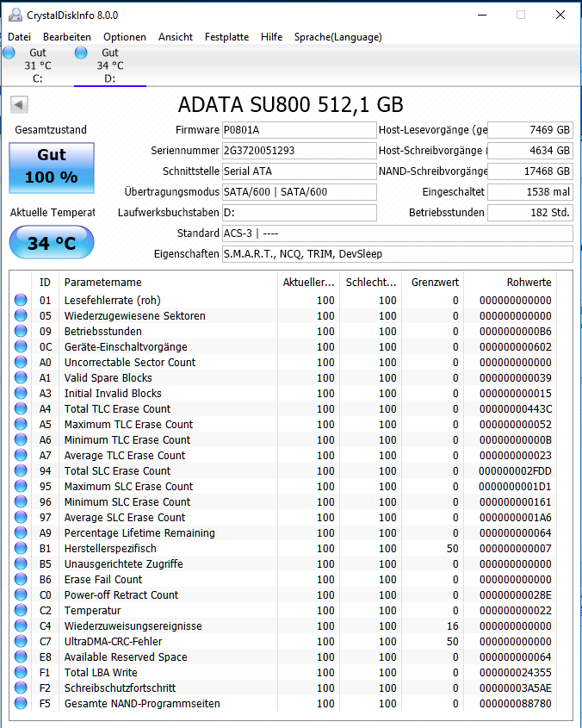
Task: Click status icon for Maximum SLC Erase Count
Action: point(21,486)
